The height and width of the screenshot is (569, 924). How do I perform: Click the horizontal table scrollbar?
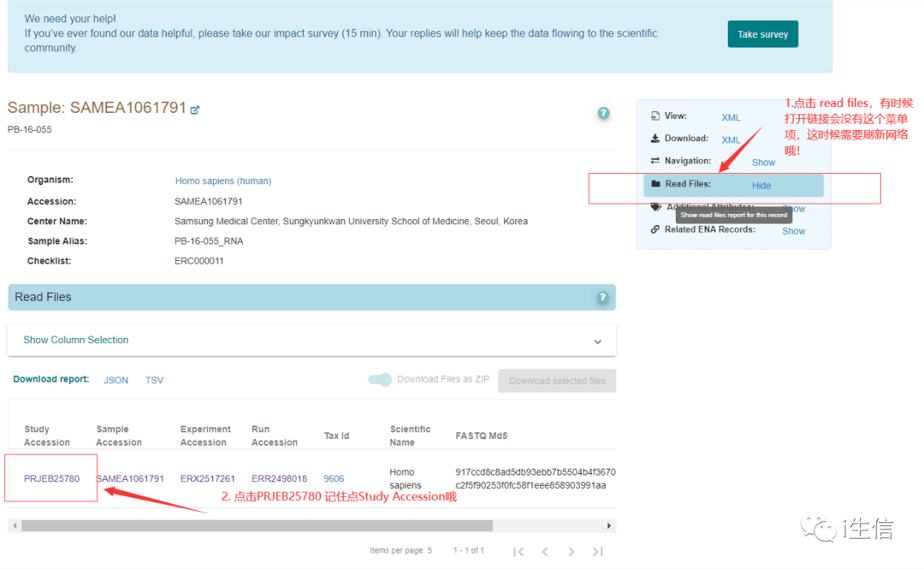tap(257, 525)
